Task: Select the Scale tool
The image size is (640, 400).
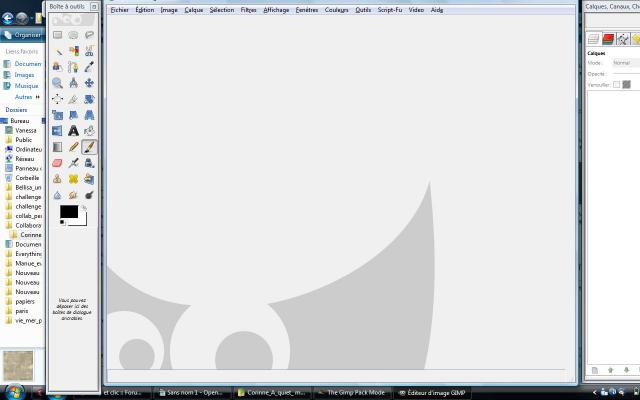Action: click(58, 115)
